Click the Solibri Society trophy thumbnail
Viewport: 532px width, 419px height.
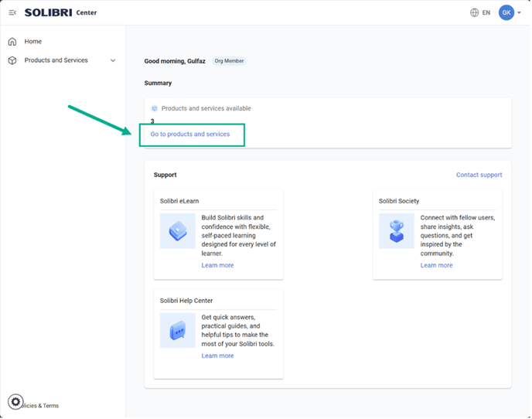pyautogui.click(x=396, y=230)
